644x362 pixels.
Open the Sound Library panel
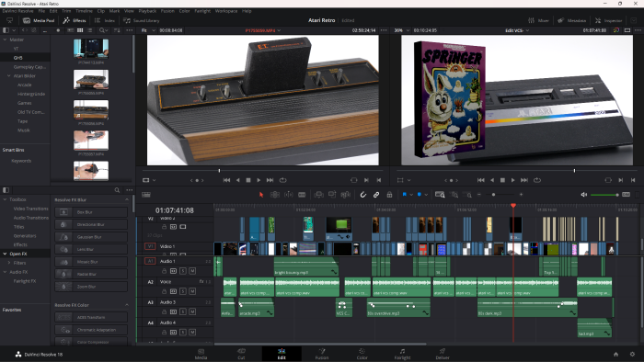pos(142,20)
